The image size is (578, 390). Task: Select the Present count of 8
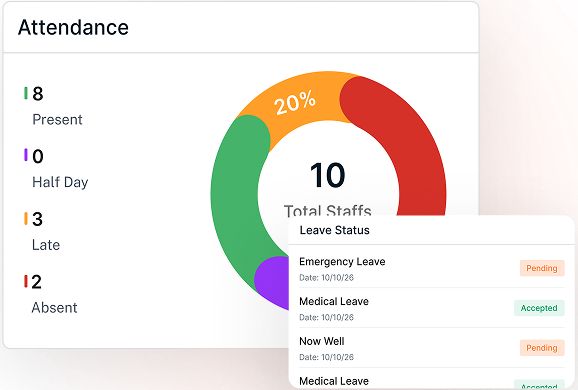pyautogui.click(x=38, y=94)
